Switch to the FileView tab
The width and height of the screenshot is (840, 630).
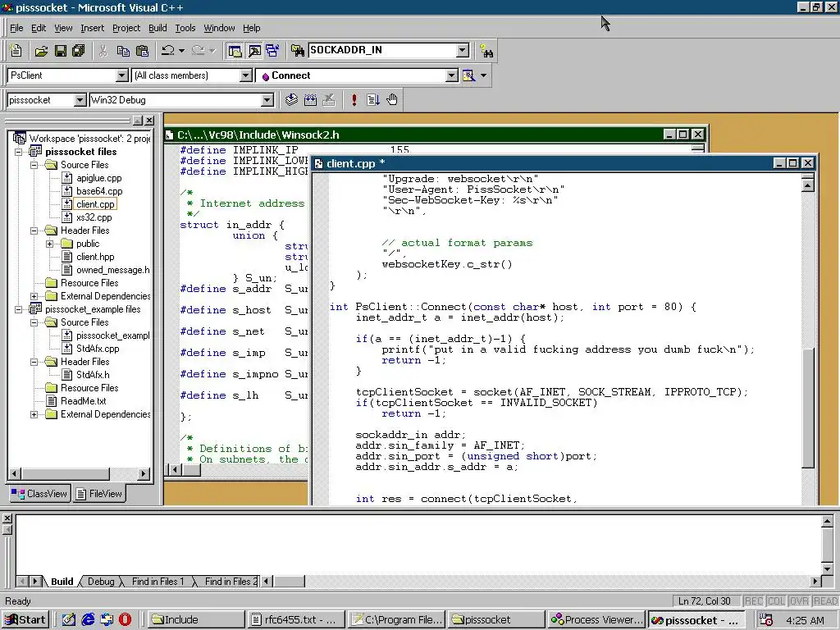tap(99, 493)
